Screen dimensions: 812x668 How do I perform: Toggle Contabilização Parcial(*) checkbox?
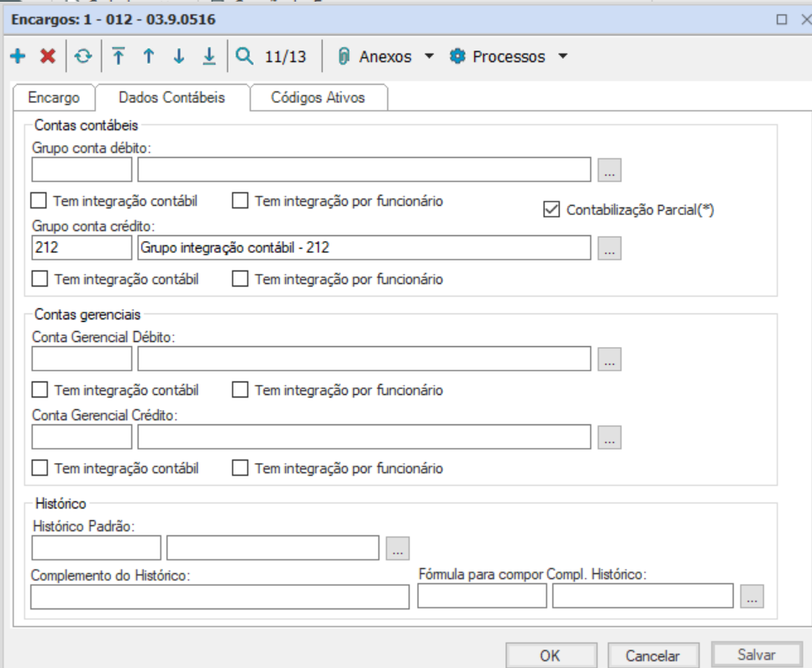551,210
